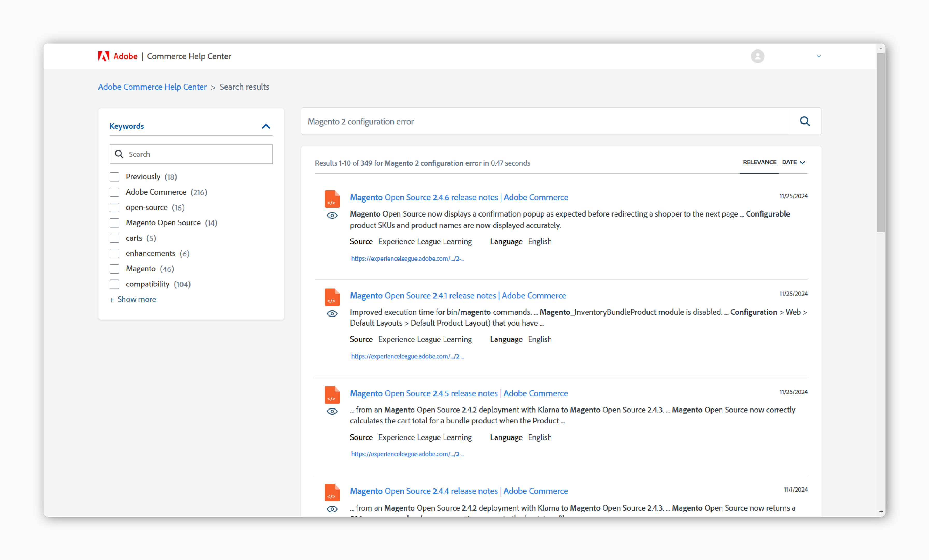The width and height of the screenshot is (929, 560).
Task: Expand Show more keywords
Action: point(133,299)
